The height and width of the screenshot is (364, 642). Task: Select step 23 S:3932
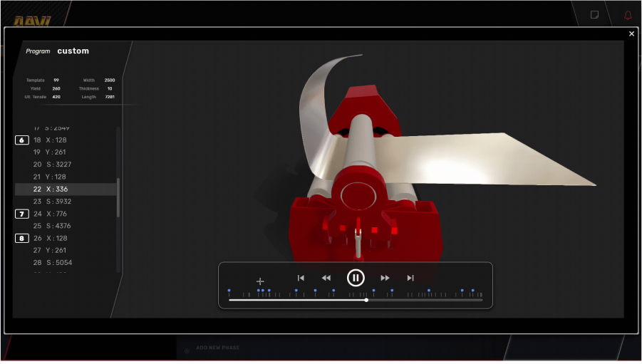pos(66,202)
